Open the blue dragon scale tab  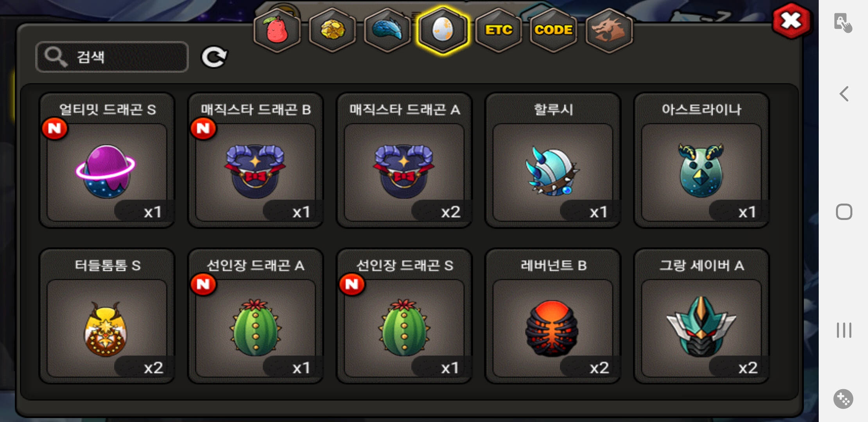pyautogui.click(x=387, y=30)
